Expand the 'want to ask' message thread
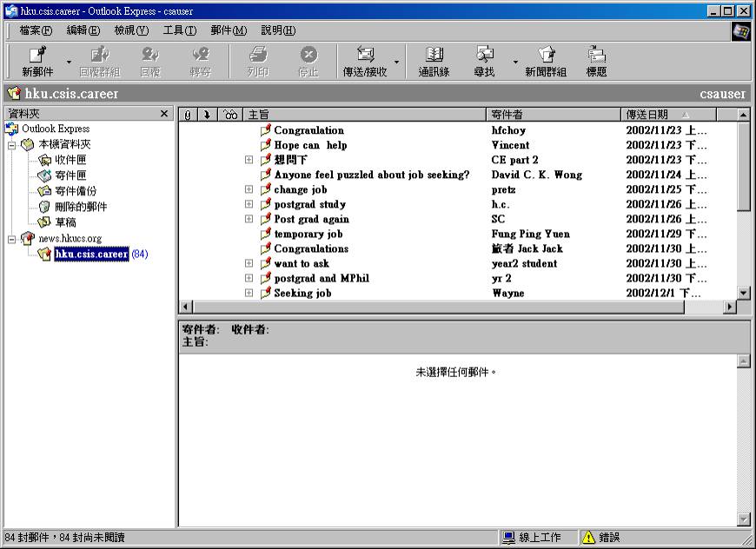 click(x=249, y=263)
